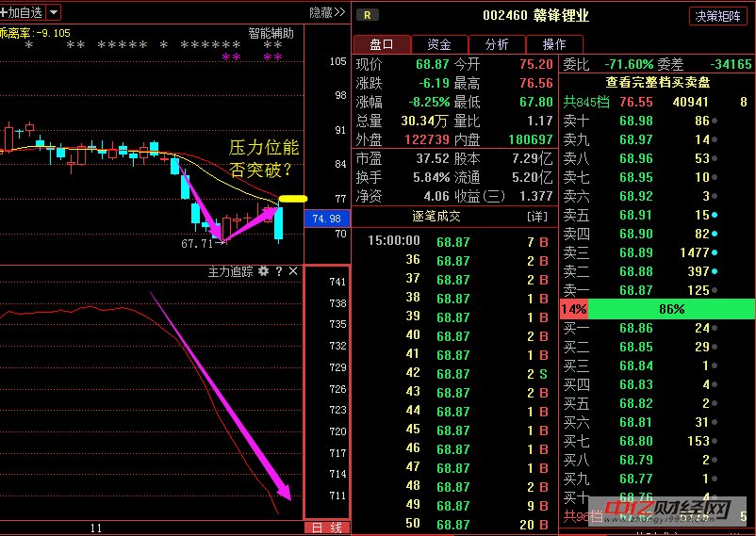Click the 逐笔成交 section header
The width and height of the screenshot is (756, 536).
pyautogui.click(x=436, y=217)
